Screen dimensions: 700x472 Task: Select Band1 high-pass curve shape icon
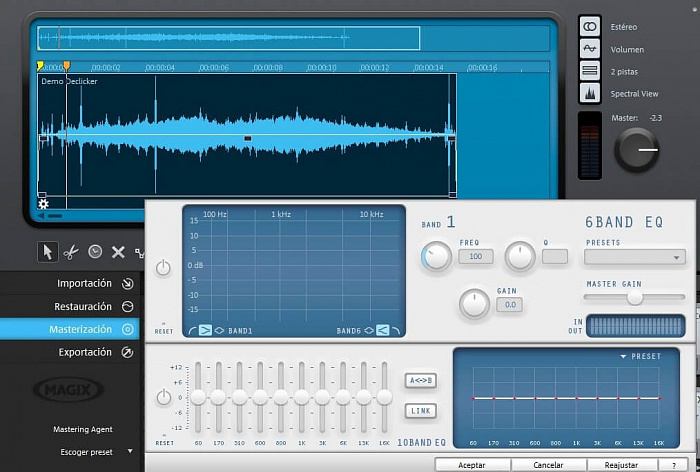(192, 331)
